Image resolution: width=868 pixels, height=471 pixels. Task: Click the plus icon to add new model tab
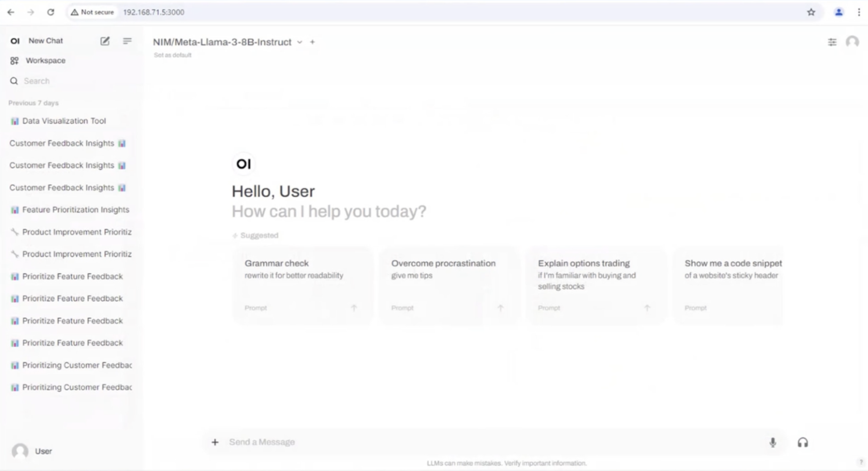pos(312,42)
